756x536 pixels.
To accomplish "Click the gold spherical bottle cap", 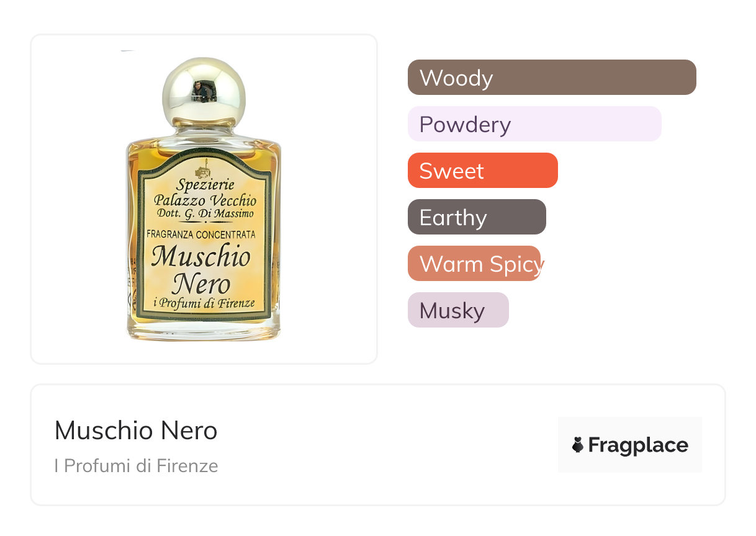I will pos(204,91).
